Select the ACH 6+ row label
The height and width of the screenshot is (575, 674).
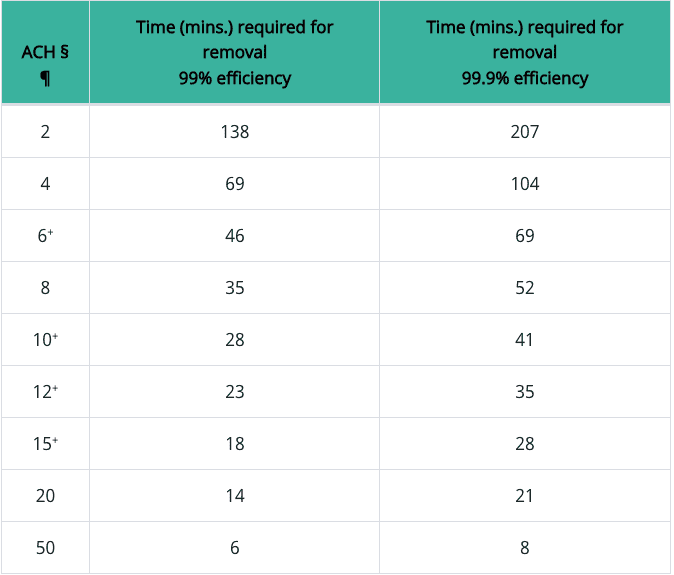[x=45, y=236]
